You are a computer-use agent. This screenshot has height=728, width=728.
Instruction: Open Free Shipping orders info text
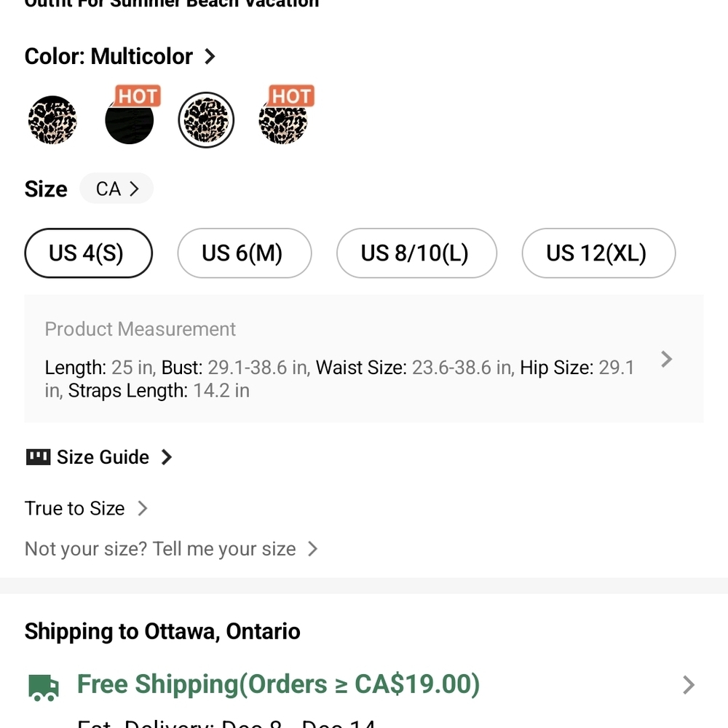[x=278, y=684]
